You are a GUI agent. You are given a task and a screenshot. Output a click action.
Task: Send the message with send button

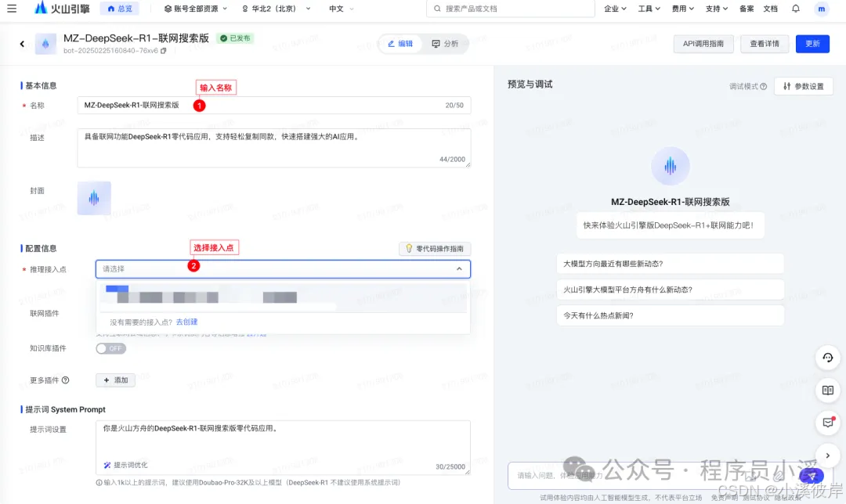tap(812, 475)
